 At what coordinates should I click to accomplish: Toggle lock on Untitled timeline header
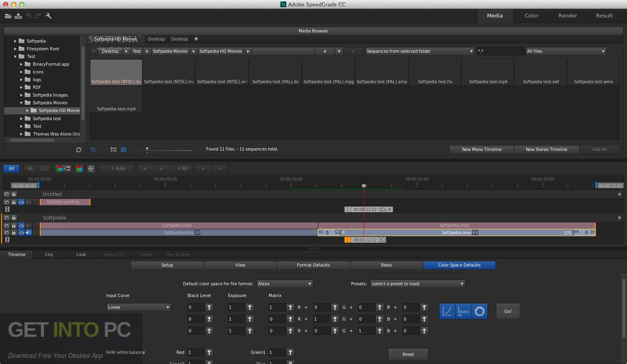[x=13, y=194]
